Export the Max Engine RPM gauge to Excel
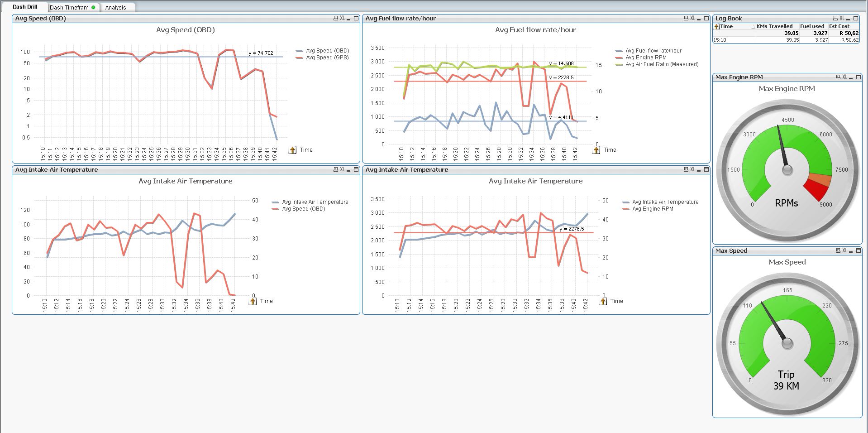 click(844, 77)
